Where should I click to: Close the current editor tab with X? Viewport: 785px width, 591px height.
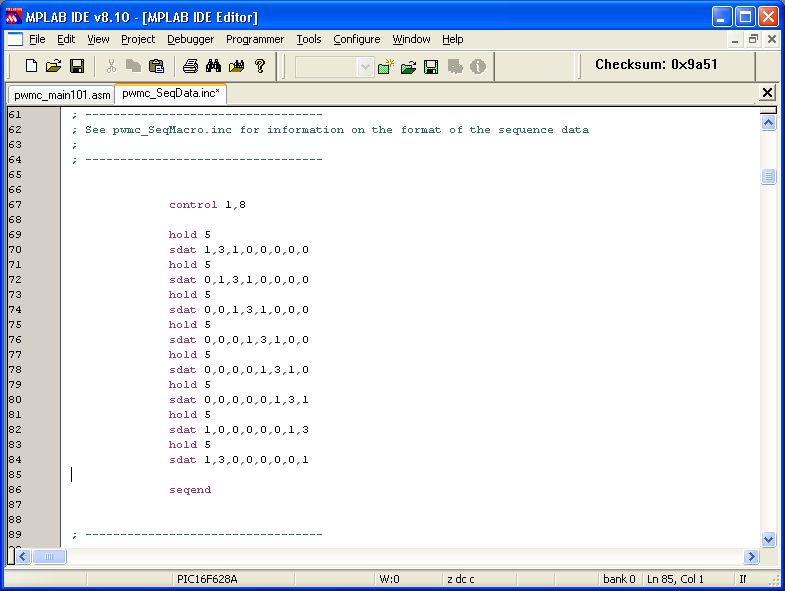(767, 93)
